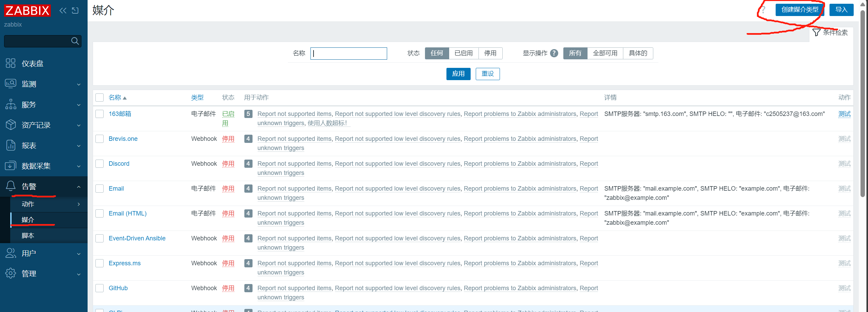This screenshot has height=312, width=868.
Task: Click the 用户 users icon
Action: click(11, 253)
